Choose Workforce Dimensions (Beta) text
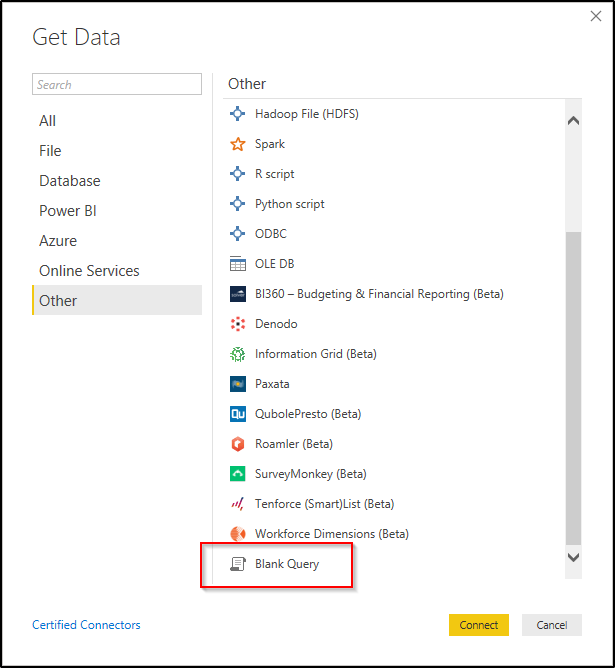The image size is (615, 668). pyautogui.click(x=332, y=534)
